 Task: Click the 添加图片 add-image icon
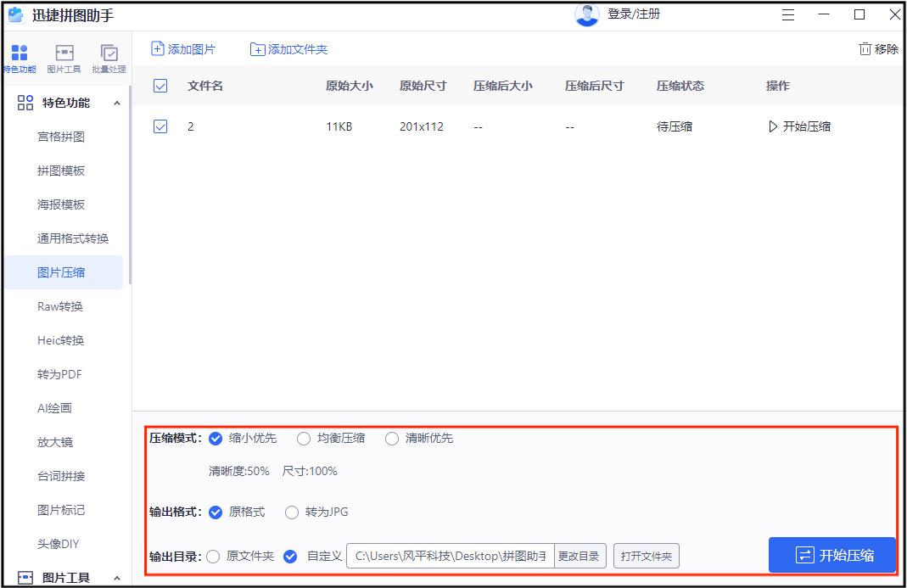(x=156, y=48)
